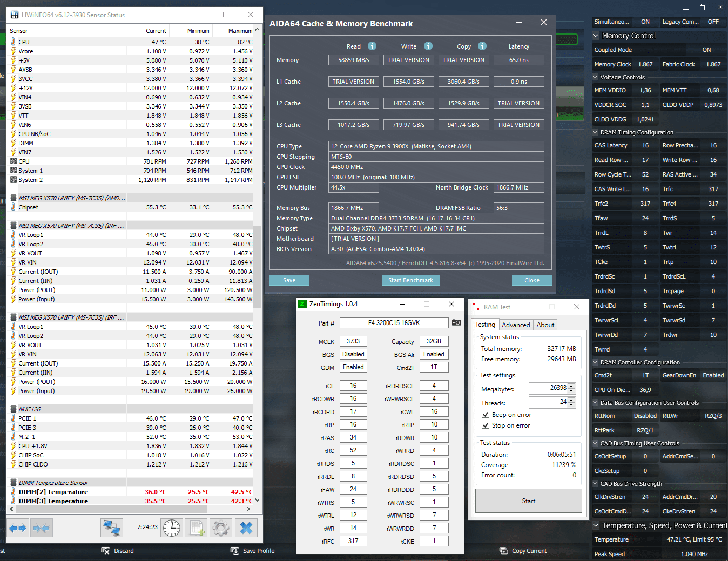Toggle the Stop on error checkbox
This screenshot has width=728, height=561.
486,425
